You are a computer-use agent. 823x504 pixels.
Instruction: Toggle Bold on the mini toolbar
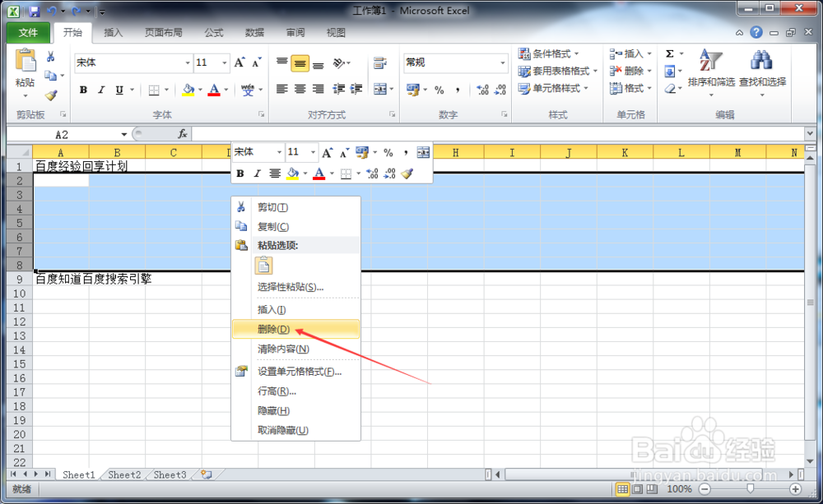click(x=239, y=173)
